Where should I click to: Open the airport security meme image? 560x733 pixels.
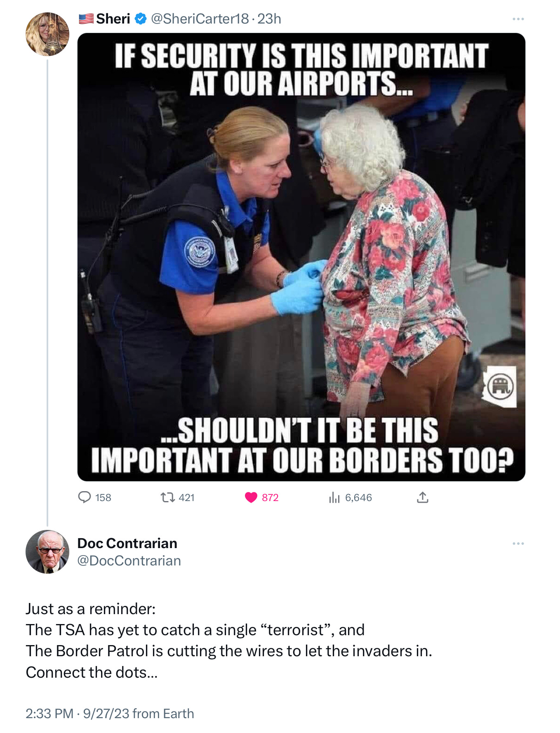[x=301, y=257]
